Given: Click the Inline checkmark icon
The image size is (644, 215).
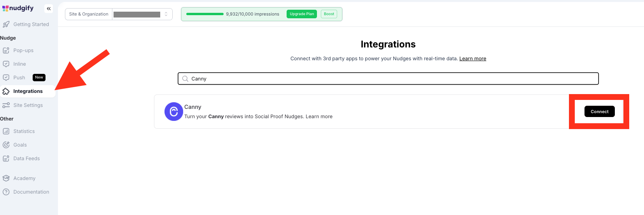Looking at the screenshot, I should [6, 64].
